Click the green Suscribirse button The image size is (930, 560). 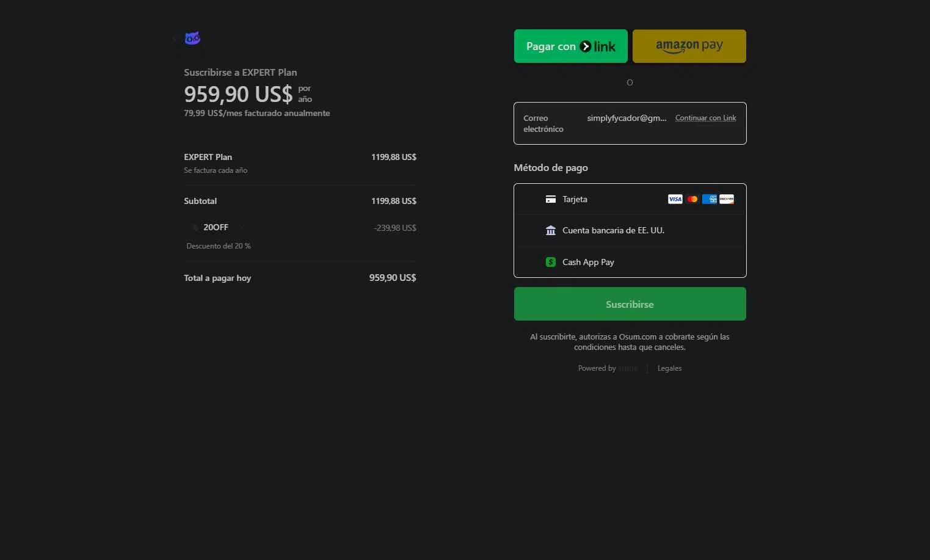[x=630, y=304]
